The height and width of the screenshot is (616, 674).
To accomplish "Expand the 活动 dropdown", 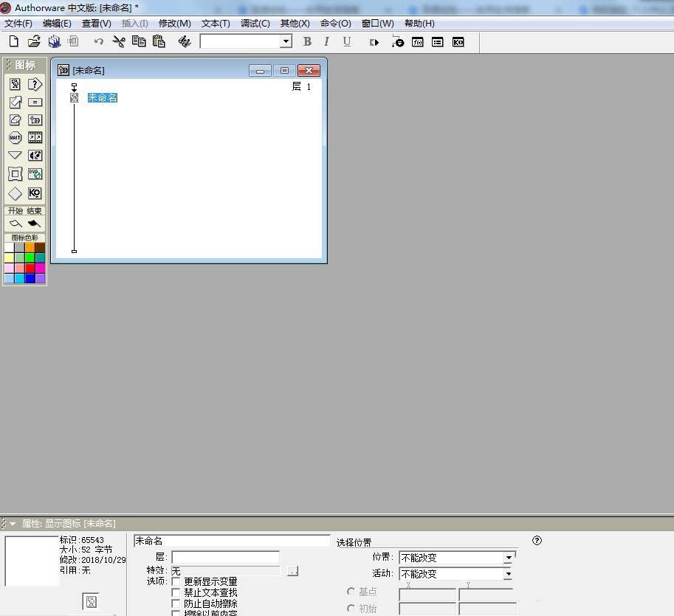I will click(x=509, y=574).
